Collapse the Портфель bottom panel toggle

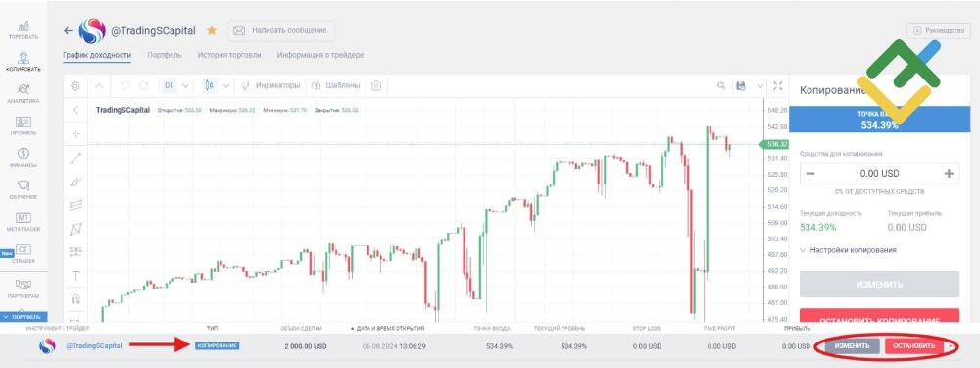[24, 317]
